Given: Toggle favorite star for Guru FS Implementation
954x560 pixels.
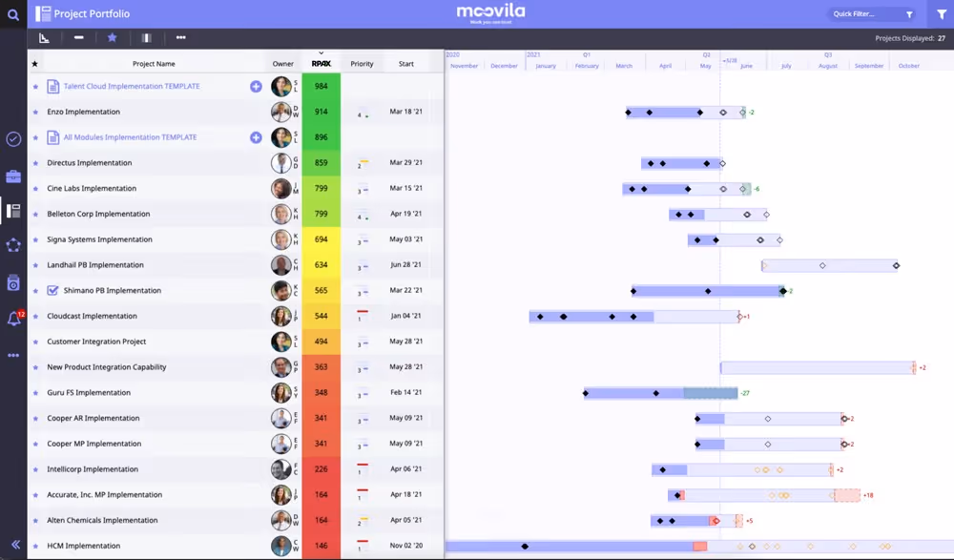Looking at the screenshot, I should pyautogui.click(x=35, y=393).
